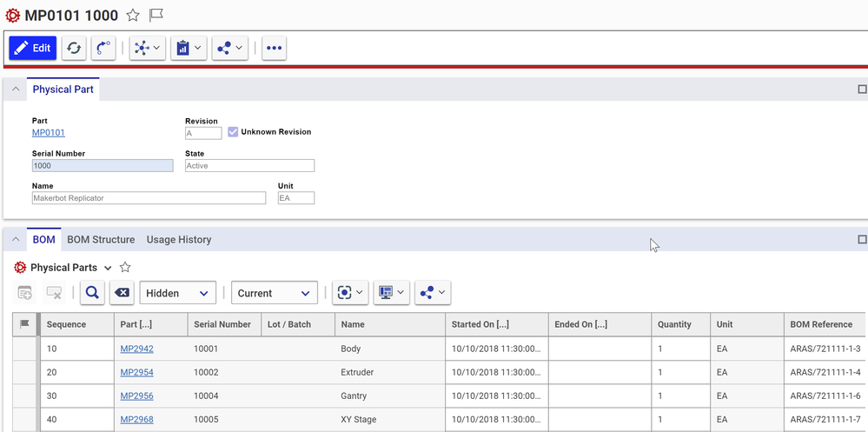Viewport: 868px width, 432px height.
Task: Click the Edit button
Action: point(33,48)
